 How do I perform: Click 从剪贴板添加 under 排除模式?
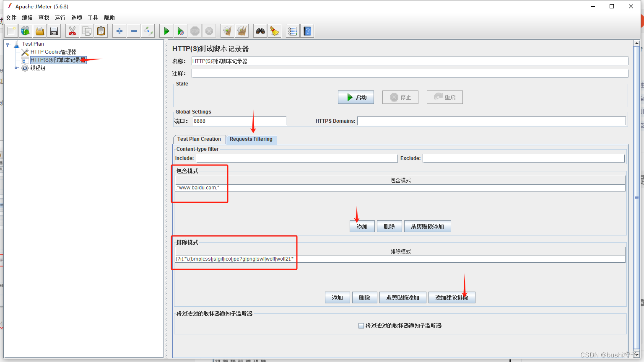pos(403,297)
